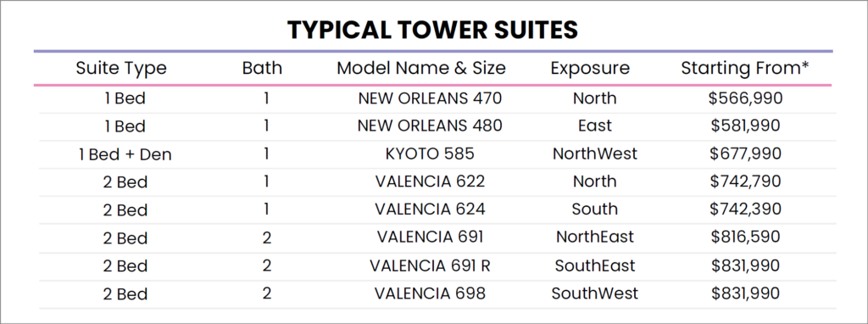Click the $677,990 price cell

[x=746, y=154]
